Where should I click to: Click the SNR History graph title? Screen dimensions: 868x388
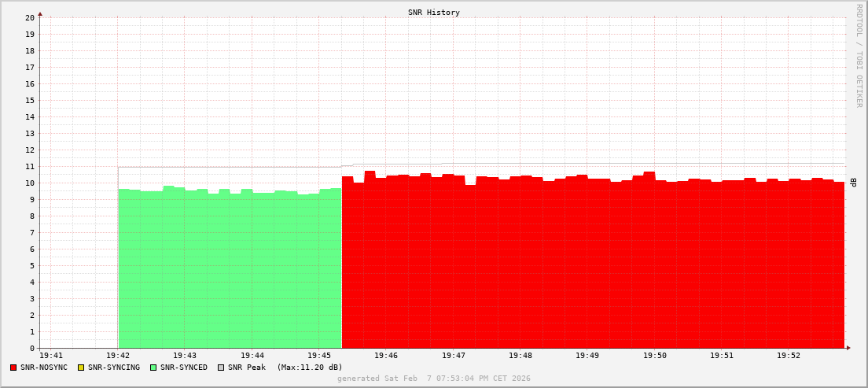(433, 13)
